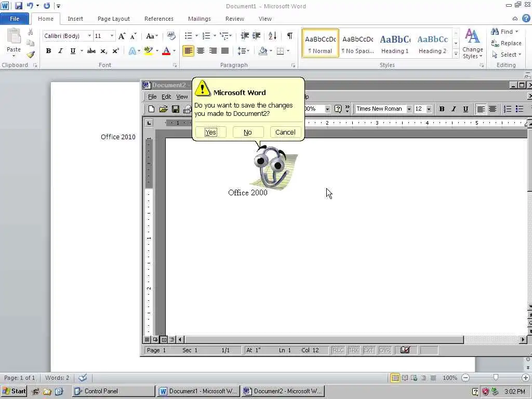The width and height of the screenshot is (532, 399).
Task: Click Find in the Editing group
Action: (x=504, y=32)
